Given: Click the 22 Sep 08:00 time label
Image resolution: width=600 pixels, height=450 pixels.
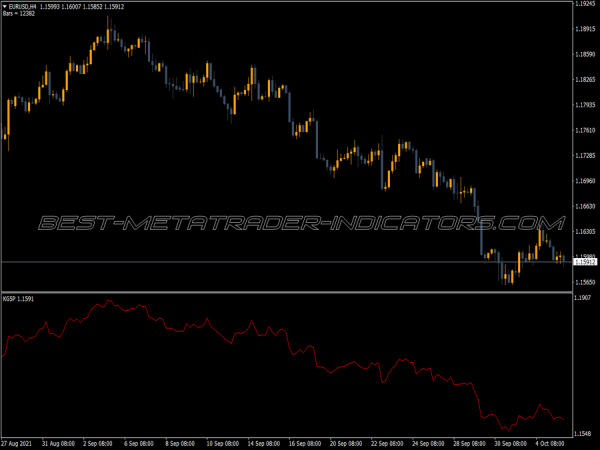Looking at the screenshot, I should [387, 444].
